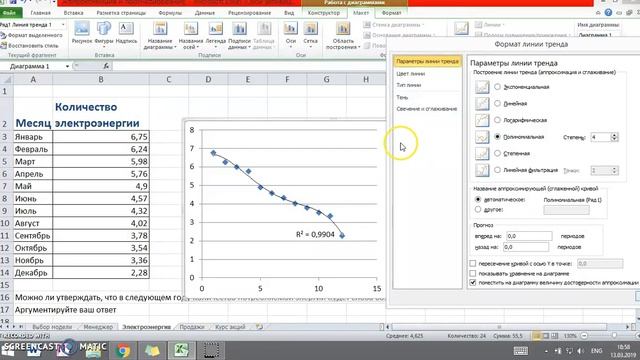The image size is (640, 360).
Task: Open Свечение и сглаживание settings page
Action: coord(427,109)
